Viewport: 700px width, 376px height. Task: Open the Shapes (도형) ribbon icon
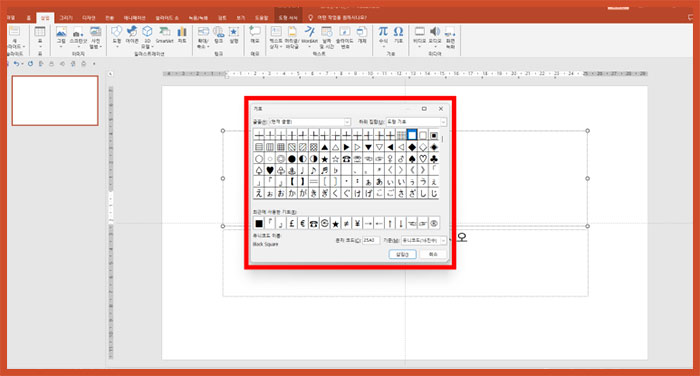tap(117, 31)
